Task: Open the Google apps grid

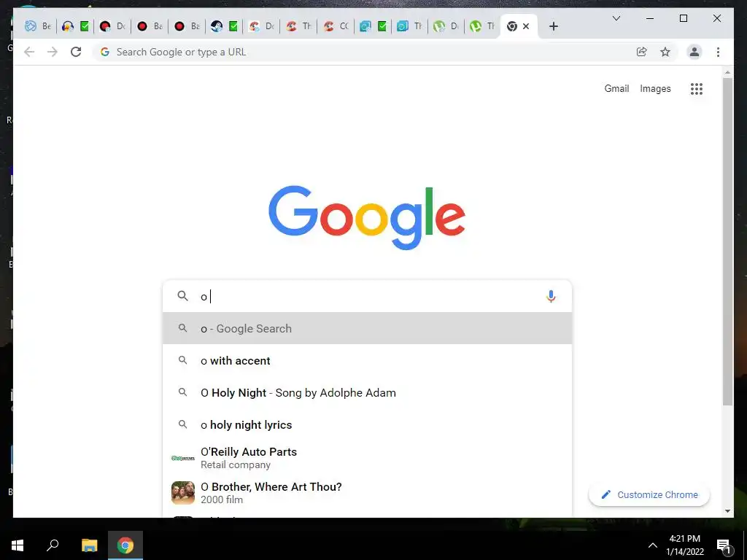Action: click(697, 88)
